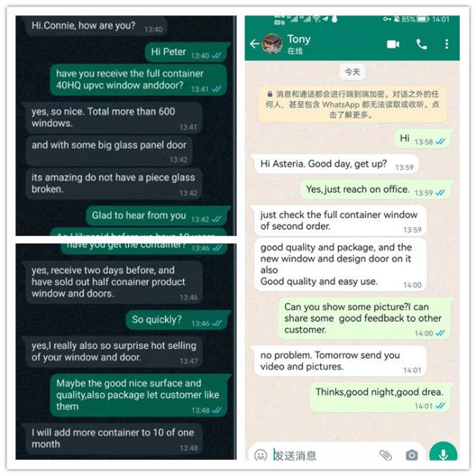Screen dimensions: 476x476
Task: Select the 'Hi Asteria. Good day, get up?' message
Action: 336,164
